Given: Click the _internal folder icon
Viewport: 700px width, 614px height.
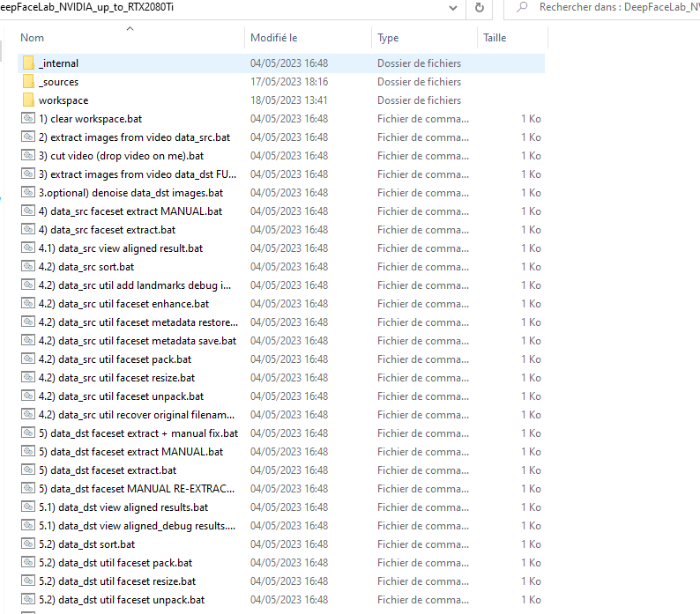Looking at the screenshot, I should pyautogui.click(x=28, y=63).
